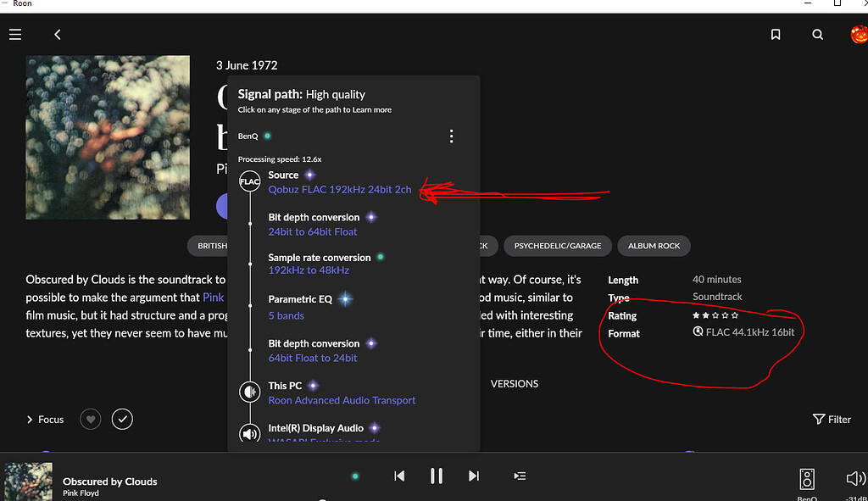The width and height of the screenshot is (868, 501).
Task: Open the Filter control at bottom right
Action: click(x=832, y=419)
